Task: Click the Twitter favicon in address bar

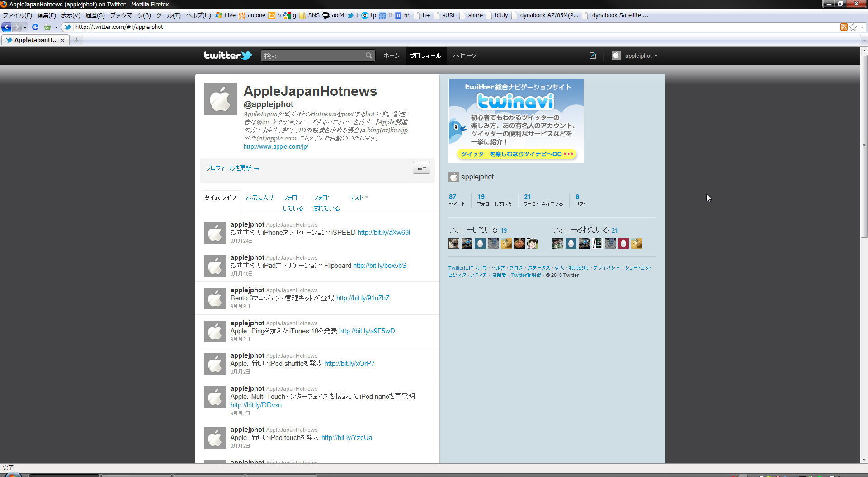Action: point(68,27)
